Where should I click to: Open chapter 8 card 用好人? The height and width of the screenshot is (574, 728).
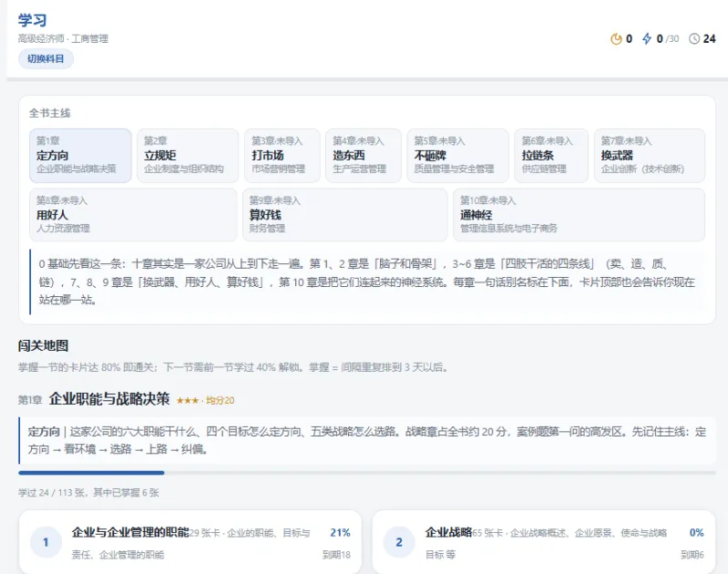133,214
